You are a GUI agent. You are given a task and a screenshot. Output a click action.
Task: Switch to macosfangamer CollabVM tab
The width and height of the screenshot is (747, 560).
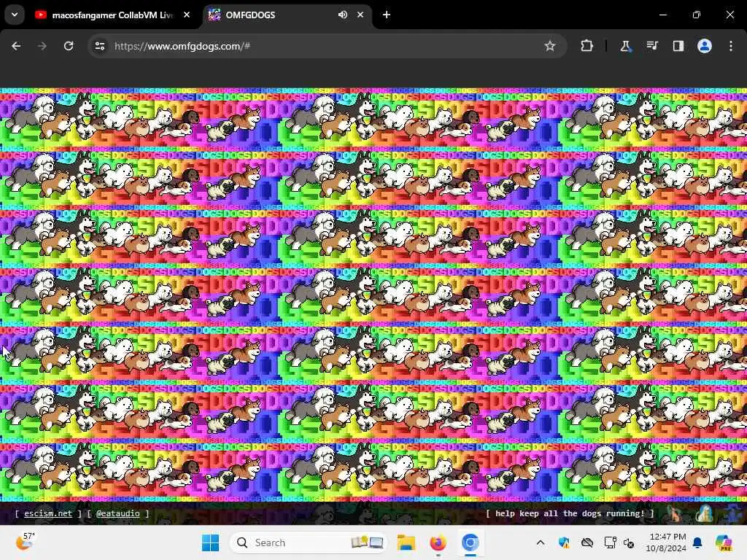[x=112, y=15]
